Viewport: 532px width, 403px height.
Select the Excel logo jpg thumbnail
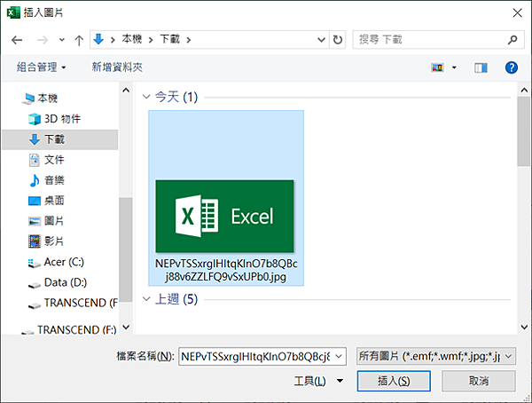[x=224, y=217]
